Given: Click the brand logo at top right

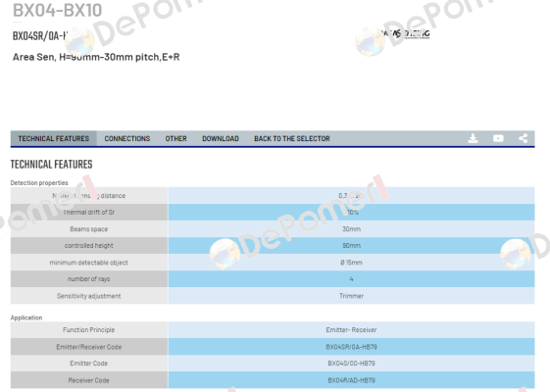Looking at the screenshot, I should click(405, 34).
